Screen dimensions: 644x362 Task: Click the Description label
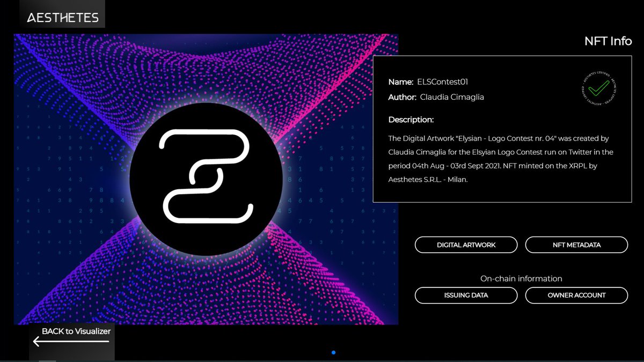pyautogui.click(x=411, y=120)
